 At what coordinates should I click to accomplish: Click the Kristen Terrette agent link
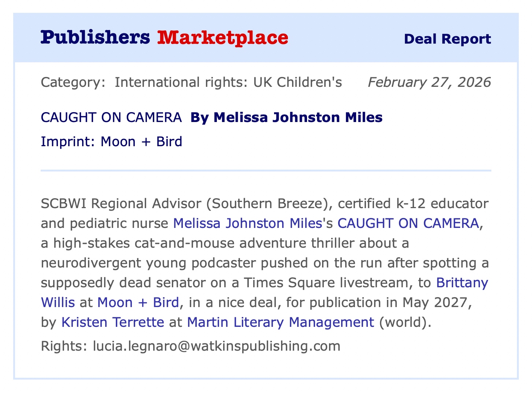click(x=112, y=322)
